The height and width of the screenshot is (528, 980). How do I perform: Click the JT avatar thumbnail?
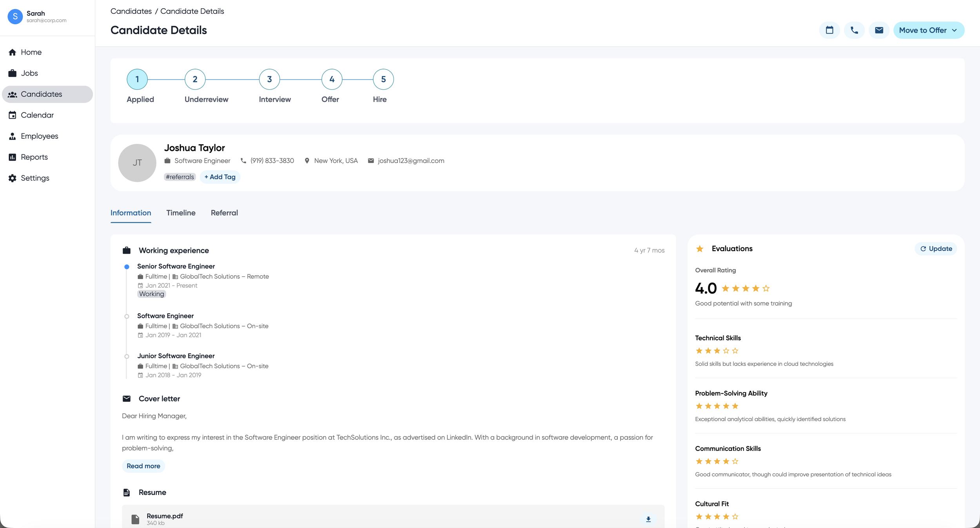click(x=137, y=163)
